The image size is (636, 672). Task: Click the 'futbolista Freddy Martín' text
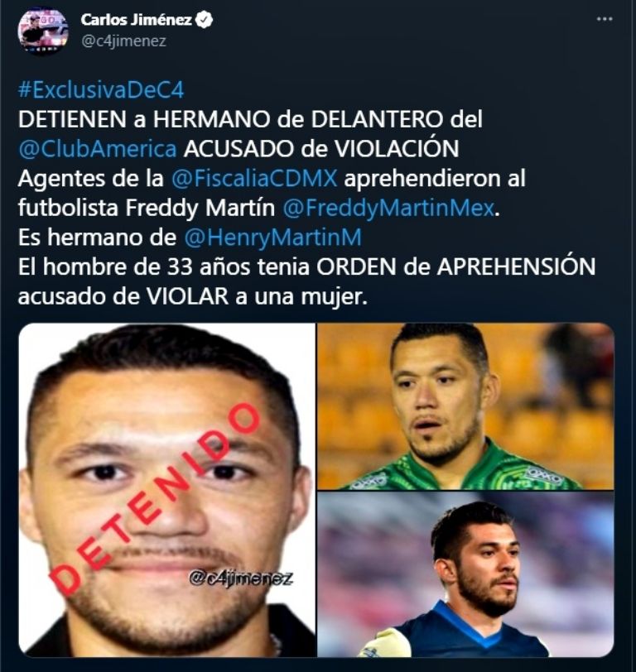click(147, 209)
